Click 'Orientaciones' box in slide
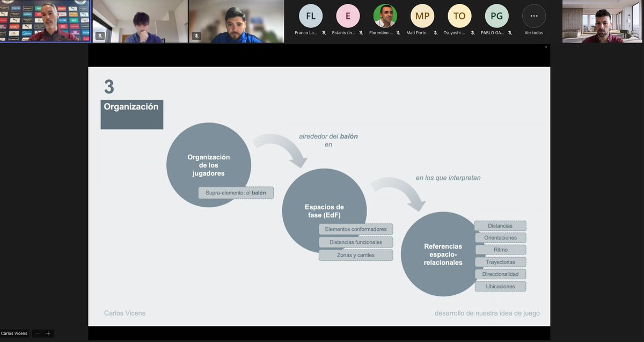Screen dimensions: 644x342 click(x=500, y=237)
